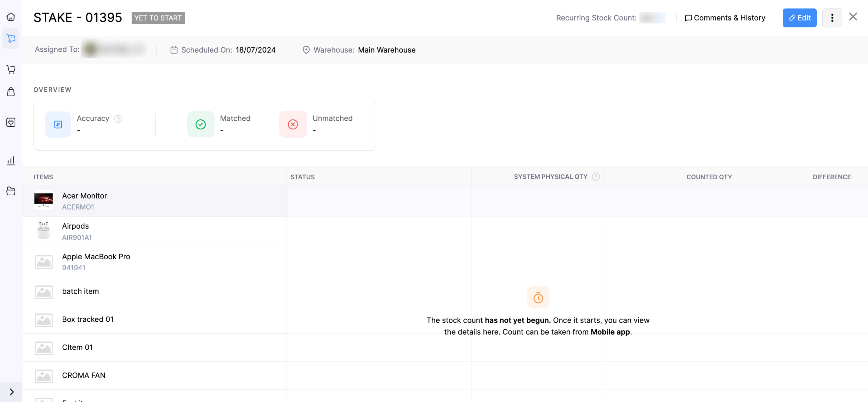Screen dimensions: 868x402
Task: Click the Acer Monitor product thumbnail
Action: (x=44, y=200)
